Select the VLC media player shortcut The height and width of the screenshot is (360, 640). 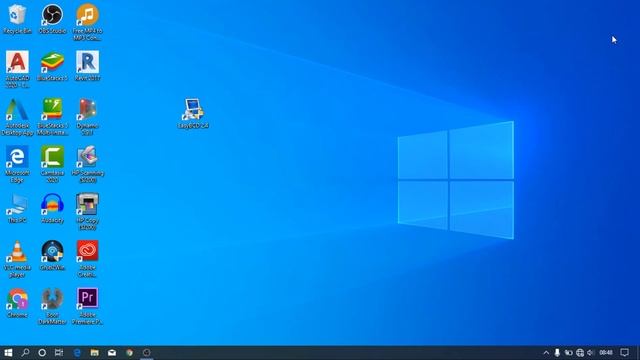[x=17, y=259]
